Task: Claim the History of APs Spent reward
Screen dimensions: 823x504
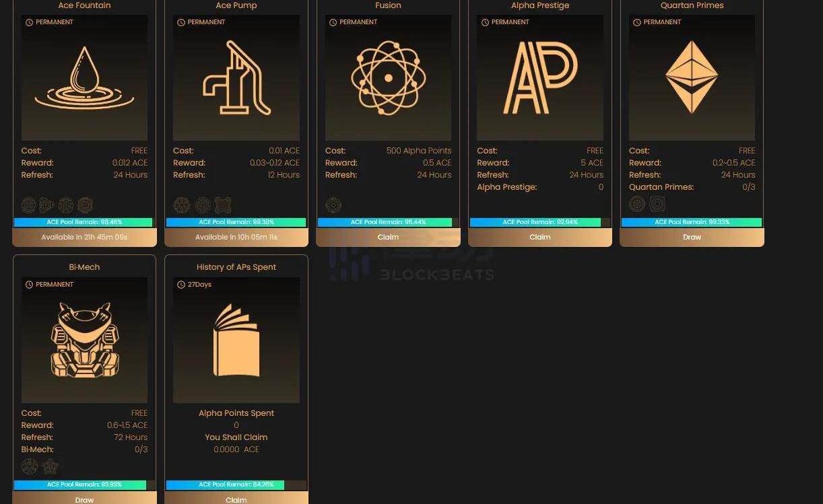Action: (236, 499)
